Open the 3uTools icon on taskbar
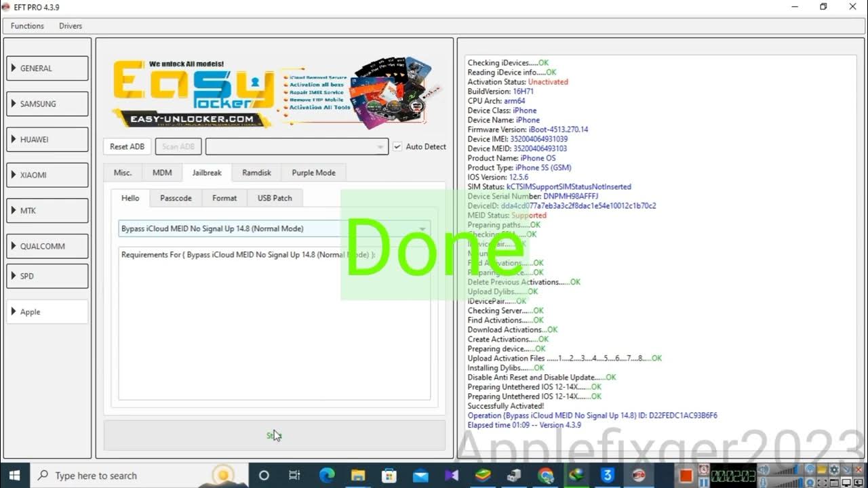The image size is (868, 488). point(607,475)
